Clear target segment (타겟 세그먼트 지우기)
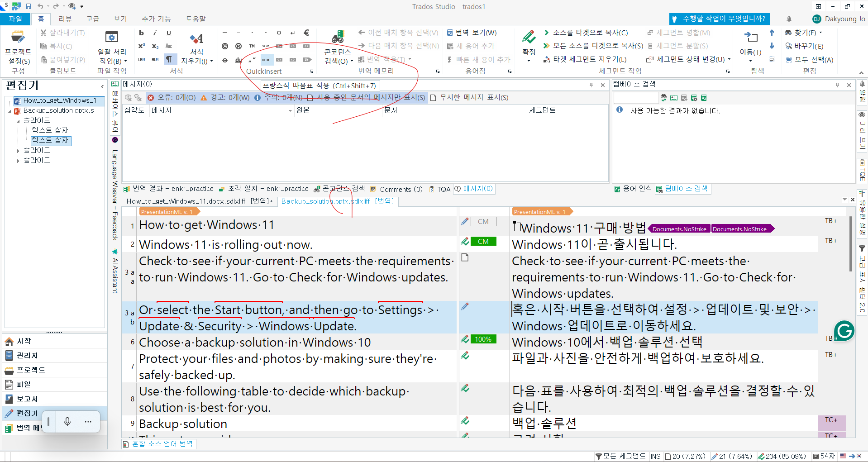The width and height of the screenshot is (868, 462). tap(585, 59)
